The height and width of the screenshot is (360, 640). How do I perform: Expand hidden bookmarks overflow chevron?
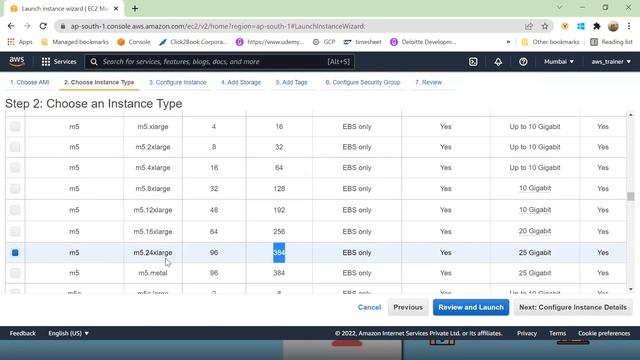[x=508, y=42]
